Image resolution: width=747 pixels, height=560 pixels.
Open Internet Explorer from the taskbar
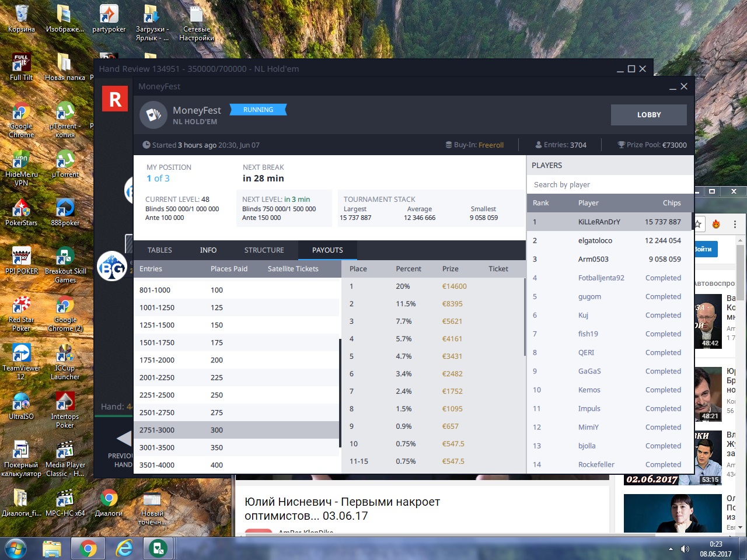[x=124, y=548]
